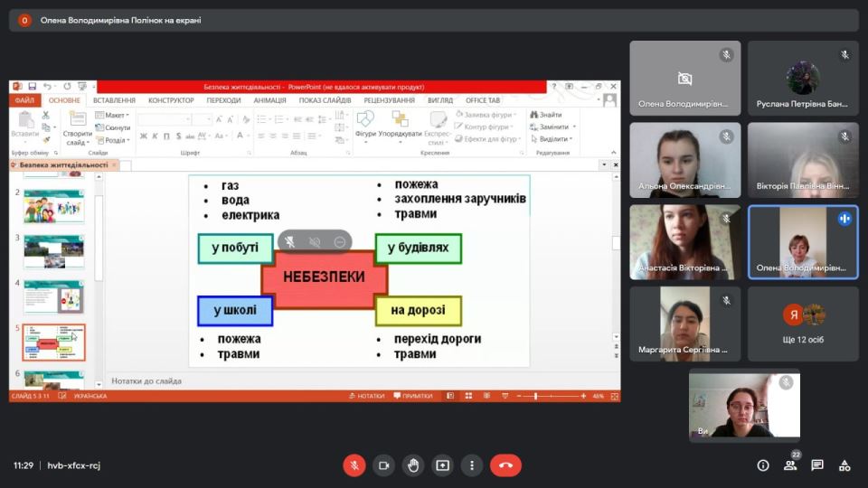Click the cut scissors icon
The height and width of the screenshot is (488, 868).
46,115
